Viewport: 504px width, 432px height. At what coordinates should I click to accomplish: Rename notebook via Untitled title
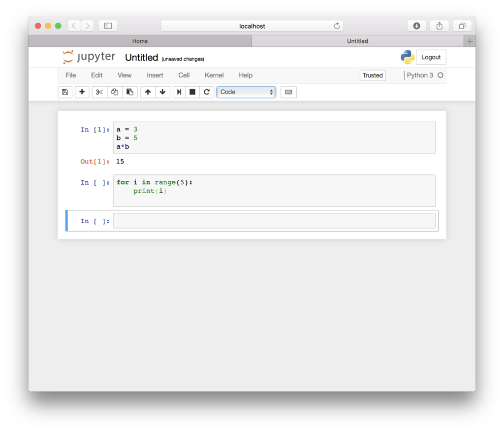click(141, 58)
